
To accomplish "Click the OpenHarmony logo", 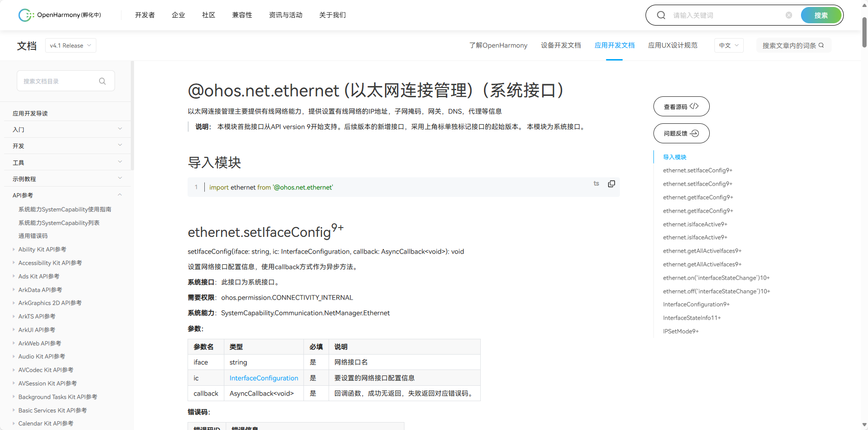I will tap(60, 15).
